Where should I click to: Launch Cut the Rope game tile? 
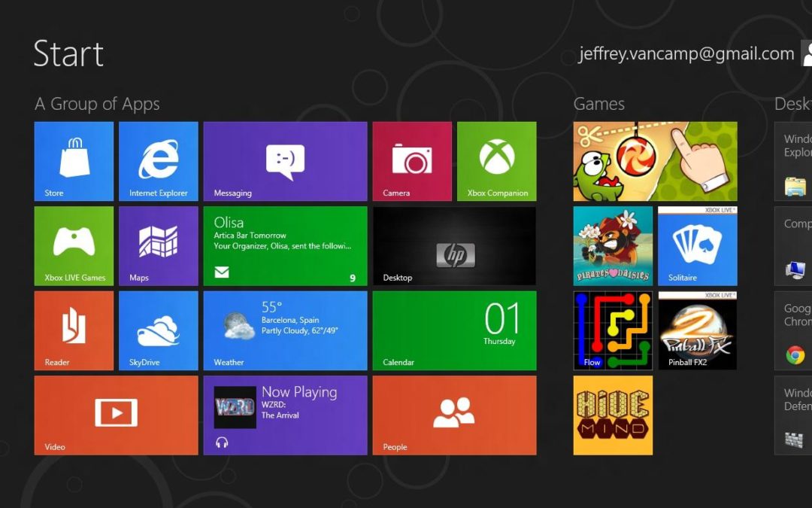(x=655, y=161)
